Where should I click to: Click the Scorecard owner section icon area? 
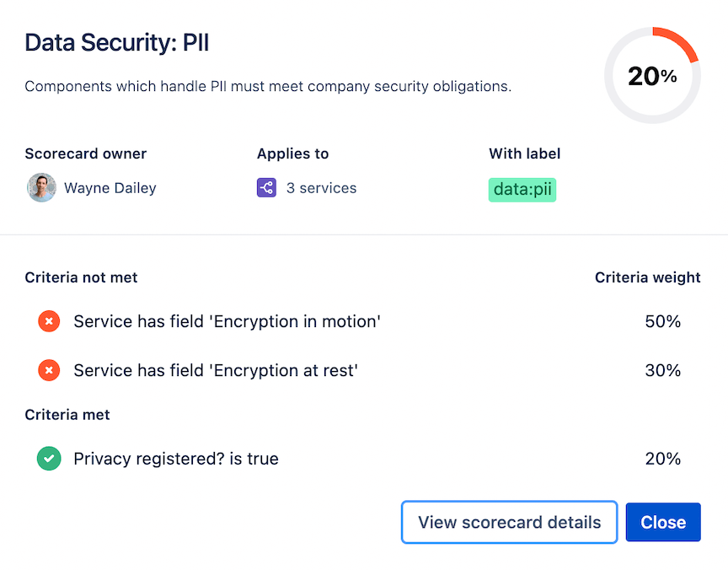pos(41,187)
